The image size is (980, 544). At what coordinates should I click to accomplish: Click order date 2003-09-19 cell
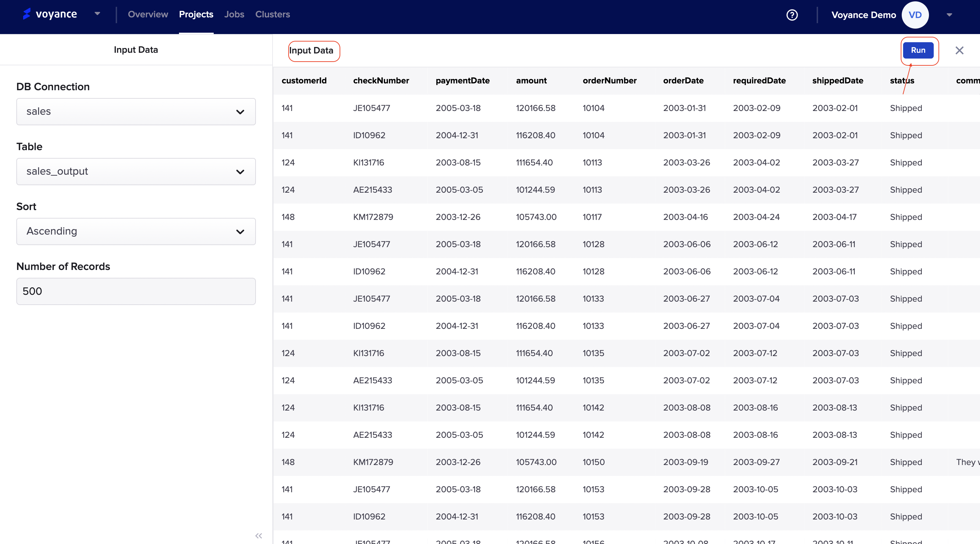click(686, 462)
